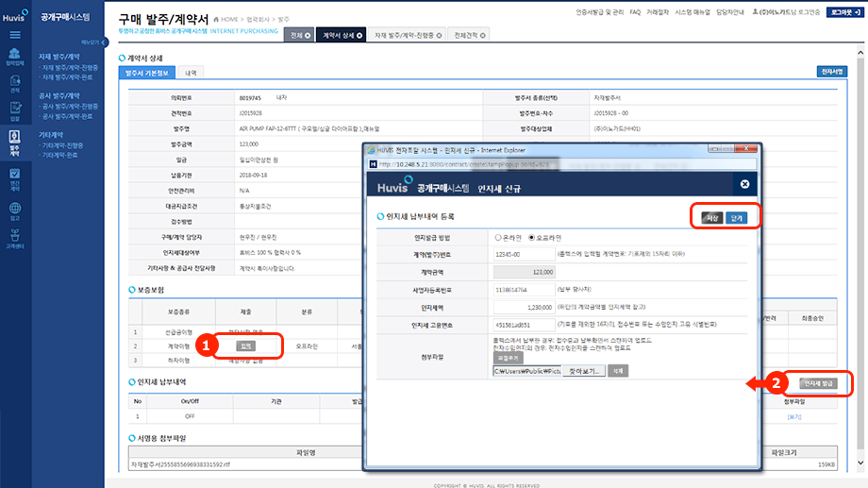Viewport: 868px width, 488px height.
Task: Switch to the 자재 발주/계약-진행중 tab
Action: click(x=407, y=35)
